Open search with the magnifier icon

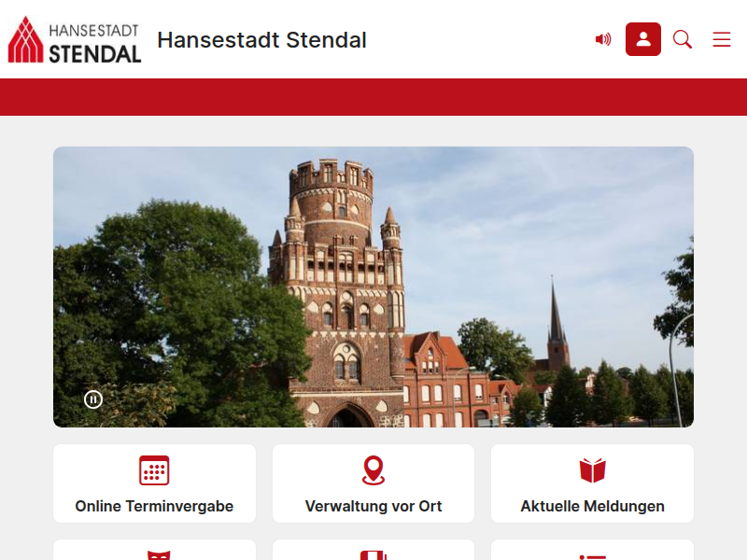(683, 39)
